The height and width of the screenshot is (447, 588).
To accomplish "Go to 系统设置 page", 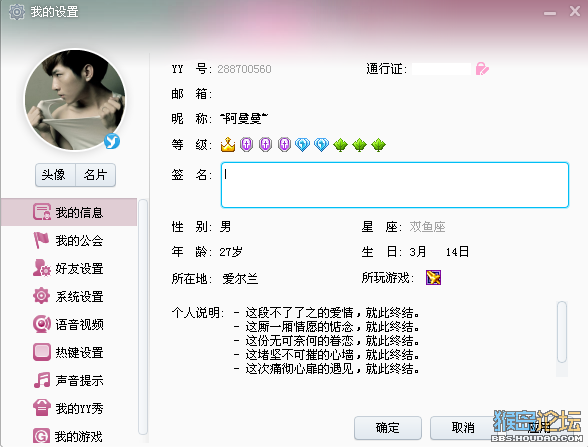I will pyautogui.click(x=69, y=296).
